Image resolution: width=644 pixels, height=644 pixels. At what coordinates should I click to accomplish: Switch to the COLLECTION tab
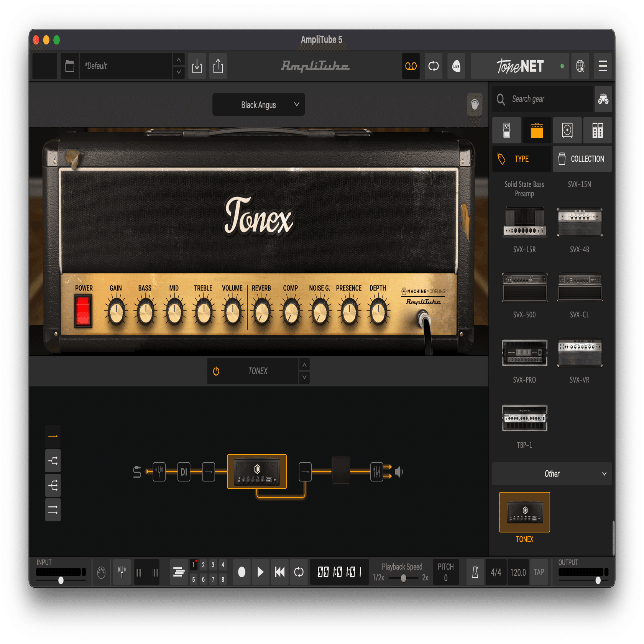(582, 158)
